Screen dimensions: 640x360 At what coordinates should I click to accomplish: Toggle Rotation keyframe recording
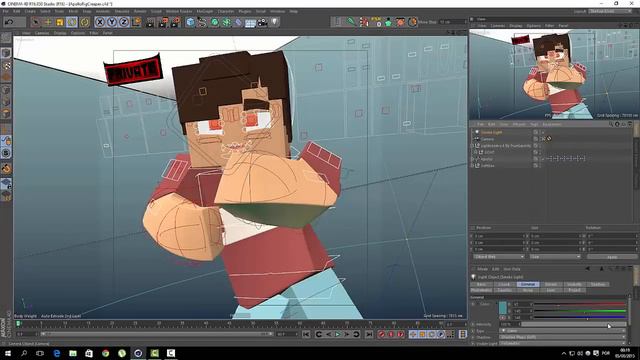(x=432, y=334)
